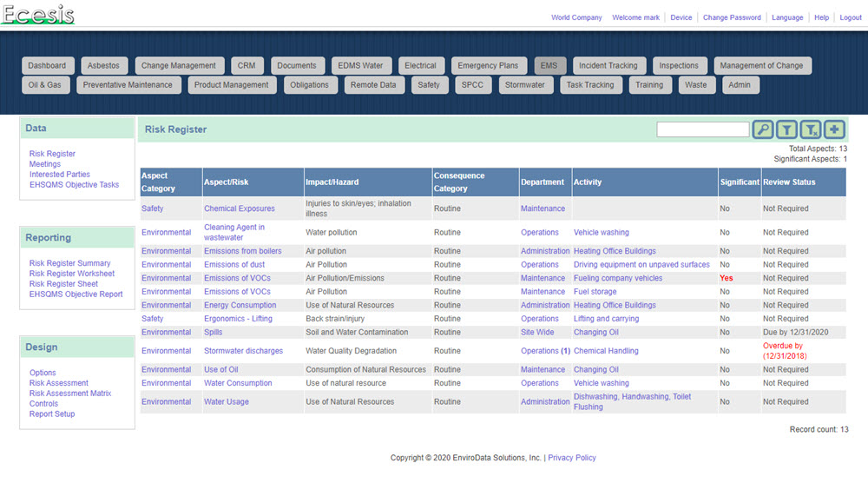Open Meetings in the Data sidebar
The width and height of the screenshot is (868, 483).
(45, 164)
